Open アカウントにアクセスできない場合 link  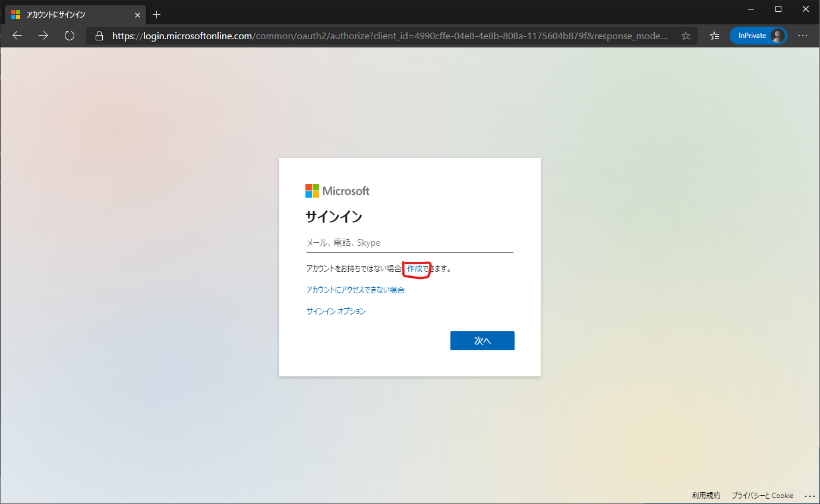coord(355,290)
